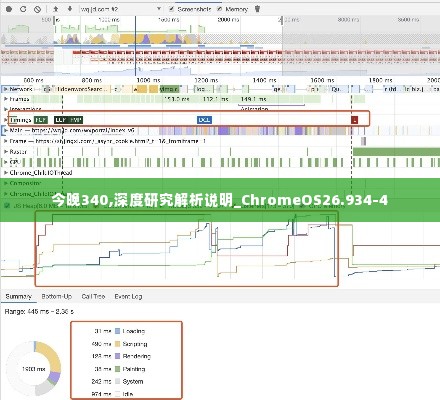
Task: Clear the current performance recording
Action: point(37,9)
